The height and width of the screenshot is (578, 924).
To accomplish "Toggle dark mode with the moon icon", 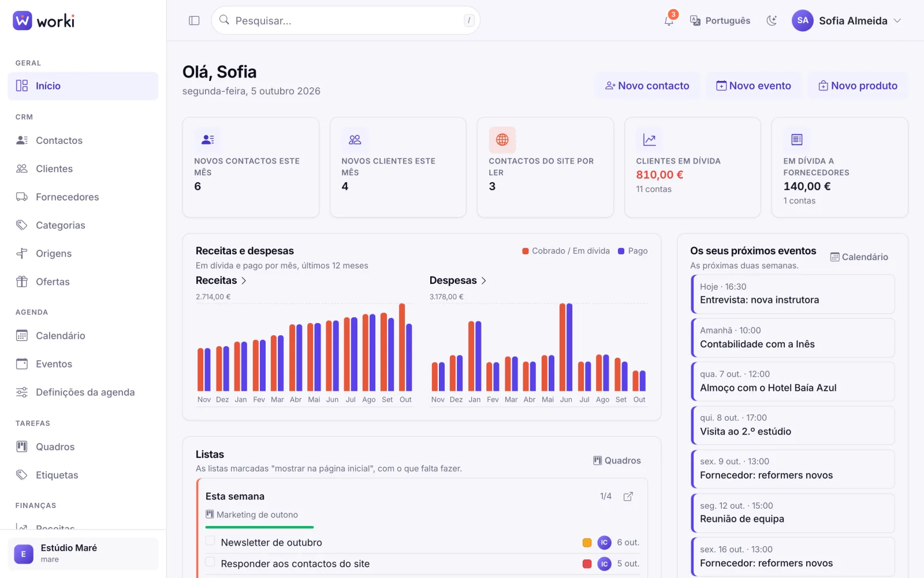I will click(772, 21).
